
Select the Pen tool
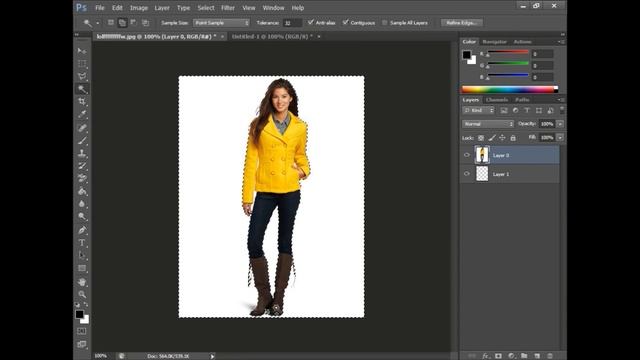[82, 230]
